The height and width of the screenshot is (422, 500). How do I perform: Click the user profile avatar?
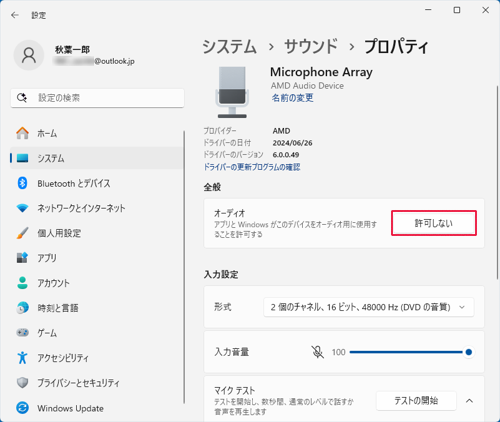29,55
